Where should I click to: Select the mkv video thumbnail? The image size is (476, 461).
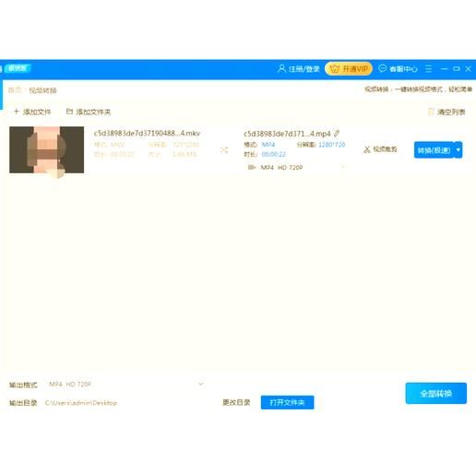(x=46, y=149)
